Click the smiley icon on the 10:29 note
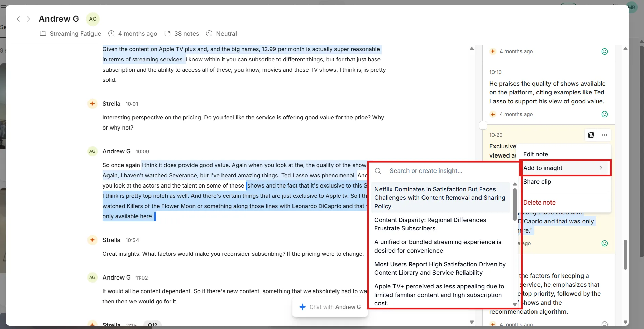Image resolution: width=644 pixels, height=329 pixels. pyautogui.click(x=605, y=243)
